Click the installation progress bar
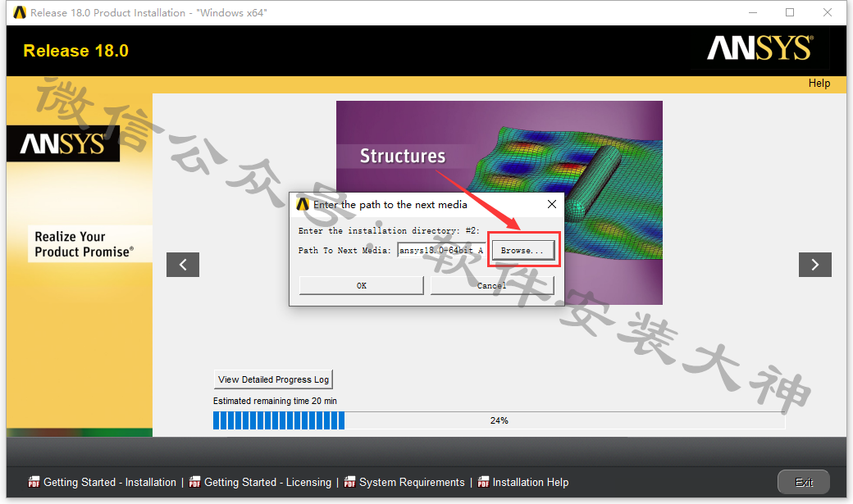Screen dimensions: 853x504 point(499,420)
